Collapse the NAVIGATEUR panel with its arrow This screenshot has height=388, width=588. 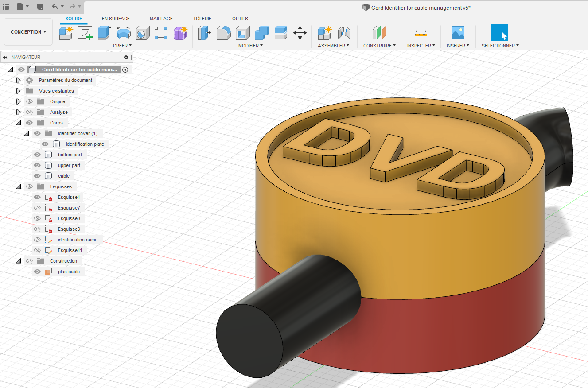click(5, 57)
